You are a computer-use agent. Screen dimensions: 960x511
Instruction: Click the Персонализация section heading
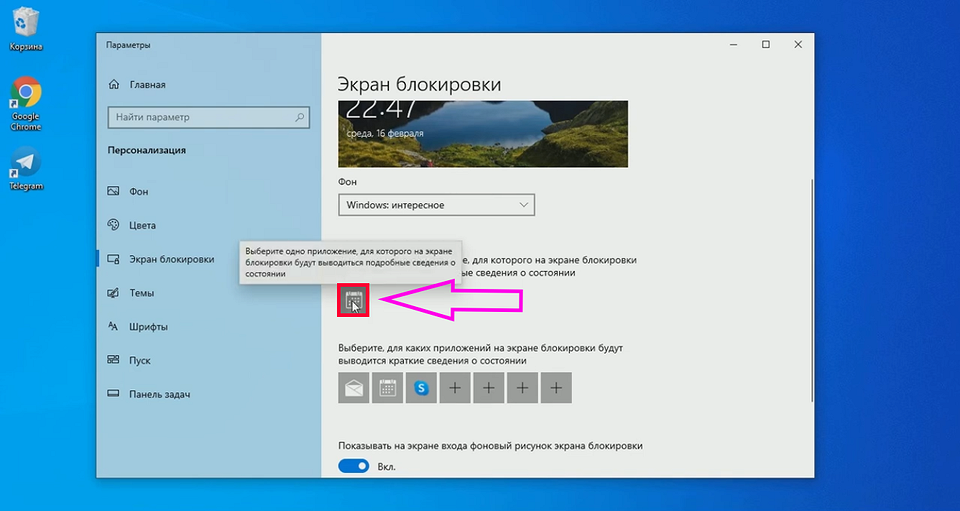pos(147,150)
